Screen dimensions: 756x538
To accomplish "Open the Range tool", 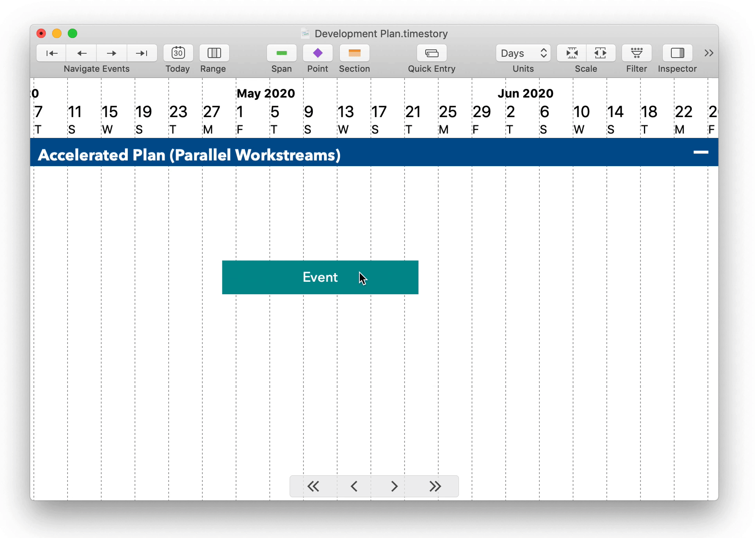I will click(x=214, y=53).
